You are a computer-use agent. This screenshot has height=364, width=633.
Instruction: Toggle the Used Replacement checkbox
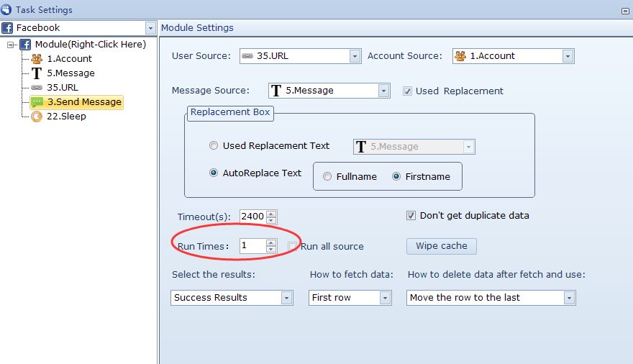407,91
